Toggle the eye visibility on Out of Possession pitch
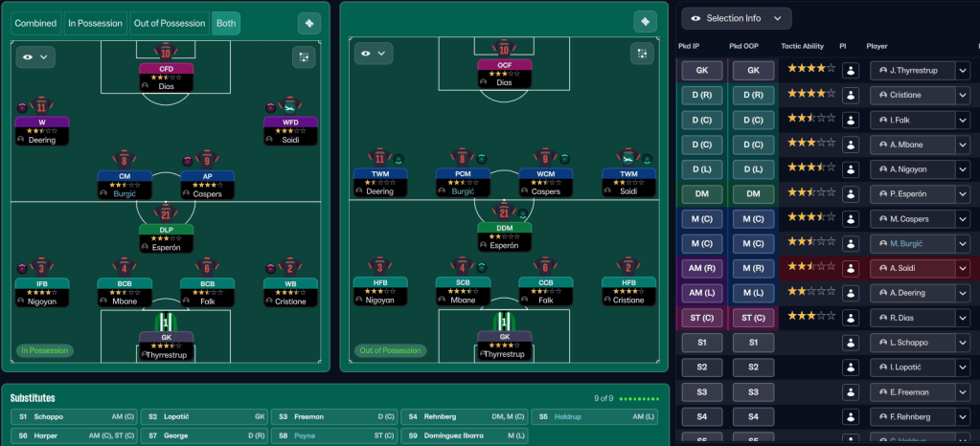980x446 pixels. (x=374, y=54)
